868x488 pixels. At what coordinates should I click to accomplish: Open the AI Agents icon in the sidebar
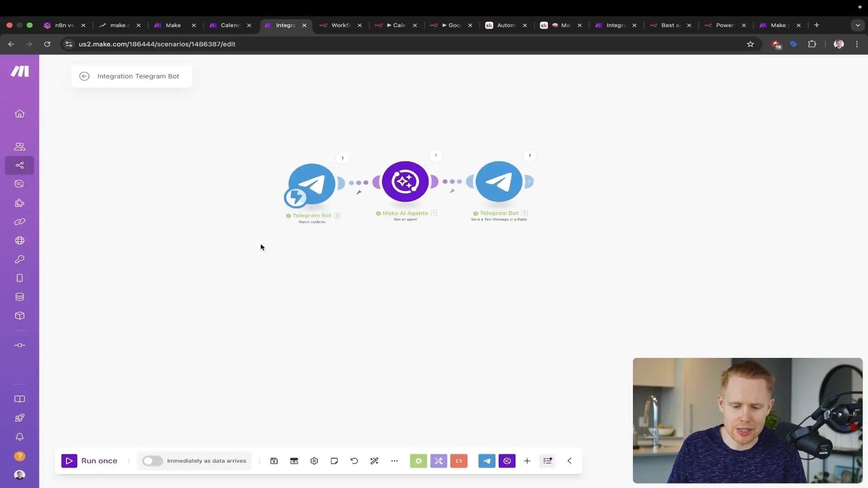[19, 184]
